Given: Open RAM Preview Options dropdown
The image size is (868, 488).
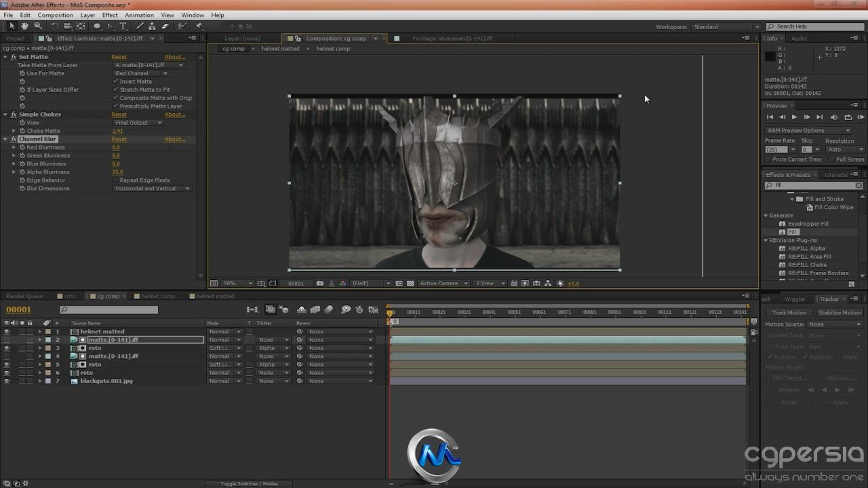Looking at the screenshot, I should click(808, 130).
